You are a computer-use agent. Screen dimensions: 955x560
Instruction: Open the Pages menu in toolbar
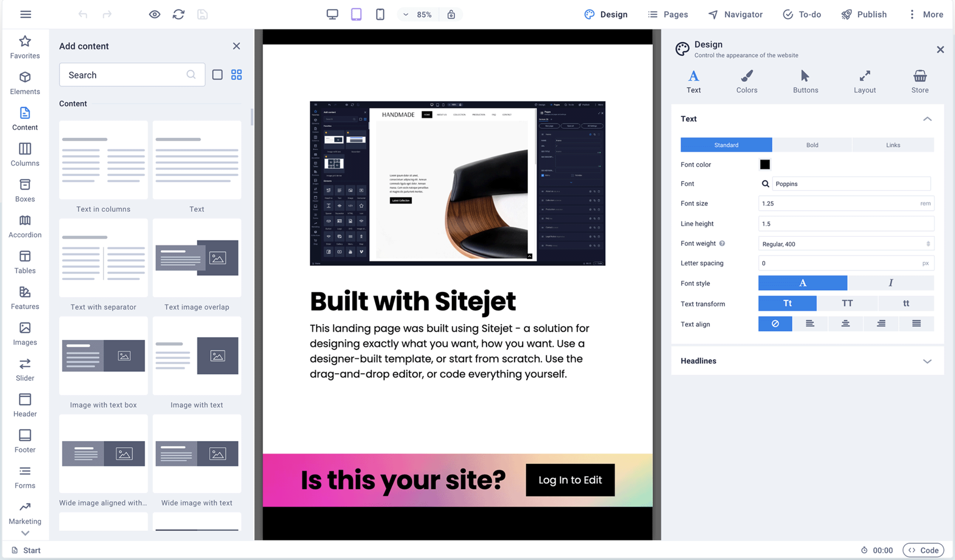(x=668, y=14)
